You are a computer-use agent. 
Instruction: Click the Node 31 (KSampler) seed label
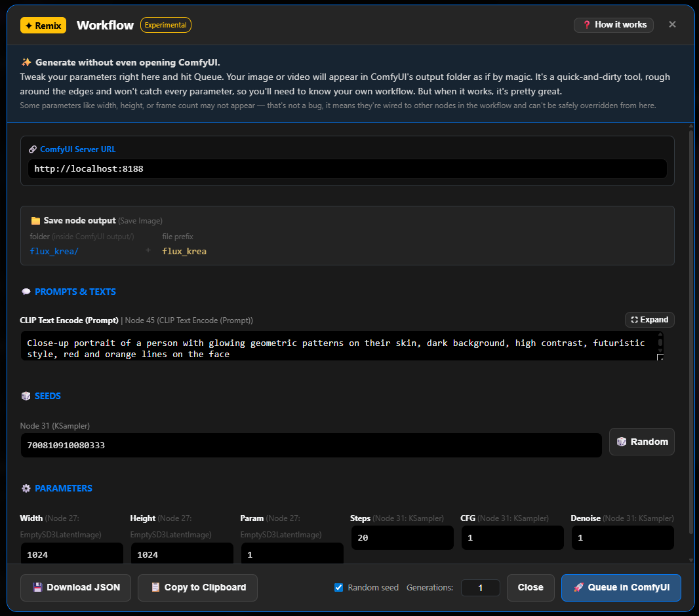pyautogui.click(x=55, y=426)
